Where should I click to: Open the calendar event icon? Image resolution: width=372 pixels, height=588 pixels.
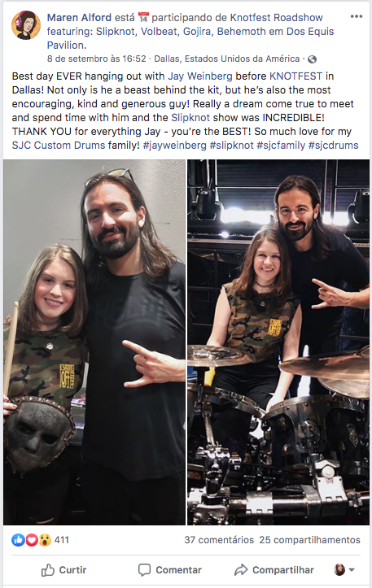click(143, 17)
